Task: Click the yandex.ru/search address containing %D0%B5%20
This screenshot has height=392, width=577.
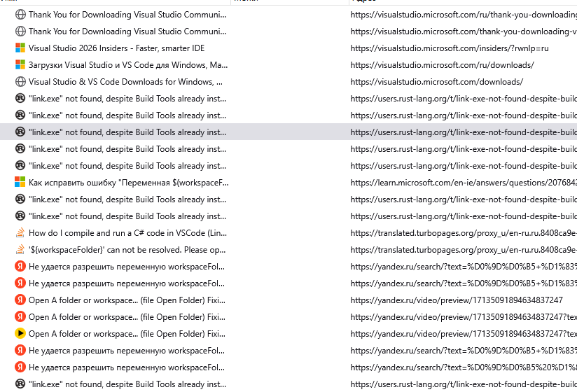Action: pos(464,367)
